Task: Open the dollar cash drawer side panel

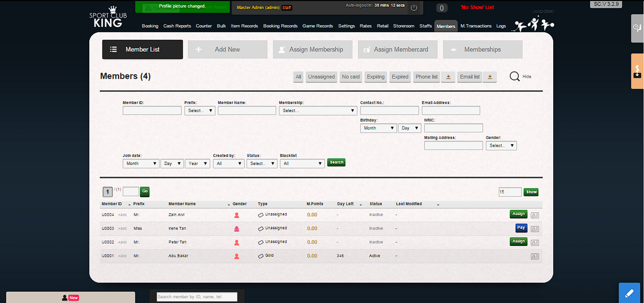Action: 637,71
